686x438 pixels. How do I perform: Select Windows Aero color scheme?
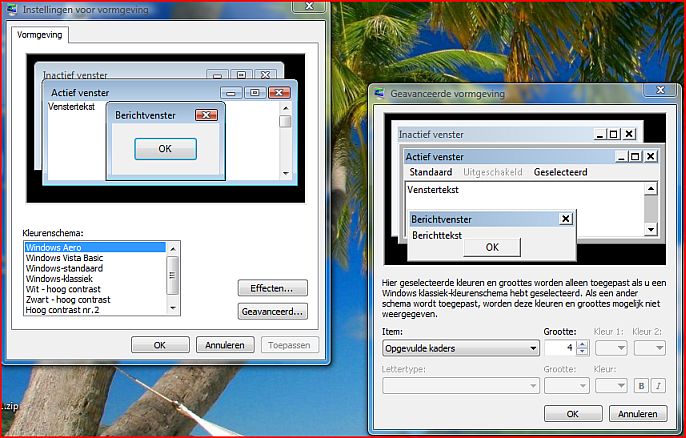point(95,247)
